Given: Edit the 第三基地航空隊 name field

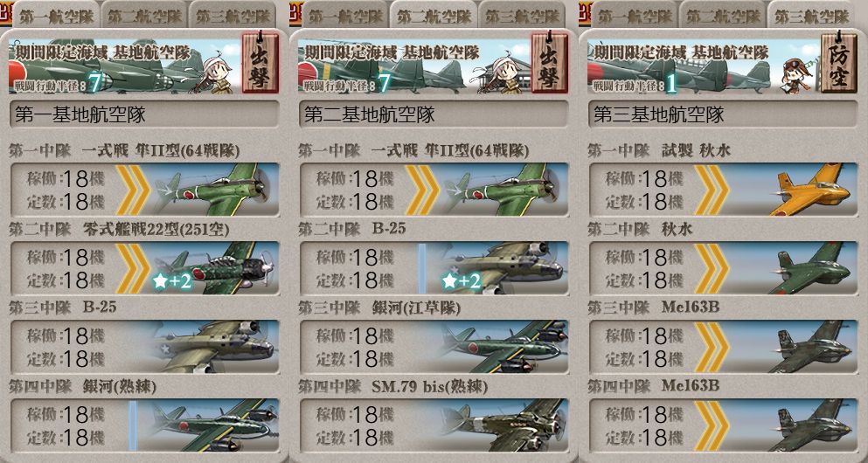Looking at the screenshot, I should pyautogui.click(x=724, y=114).
